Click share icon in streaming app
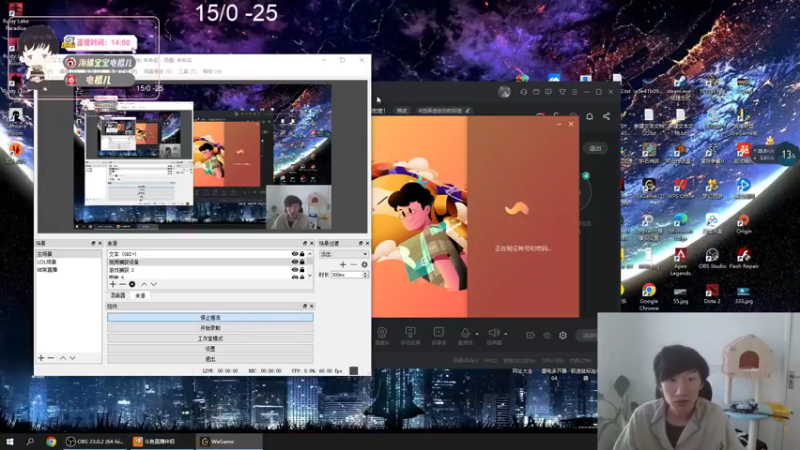 click(606, 116)
